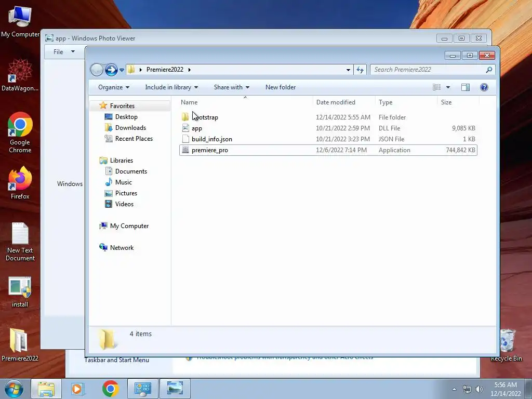This screenshot has height=399, width=532.
Task: Open File menu in Windows Photo Viewer
Action: [63, 52]
